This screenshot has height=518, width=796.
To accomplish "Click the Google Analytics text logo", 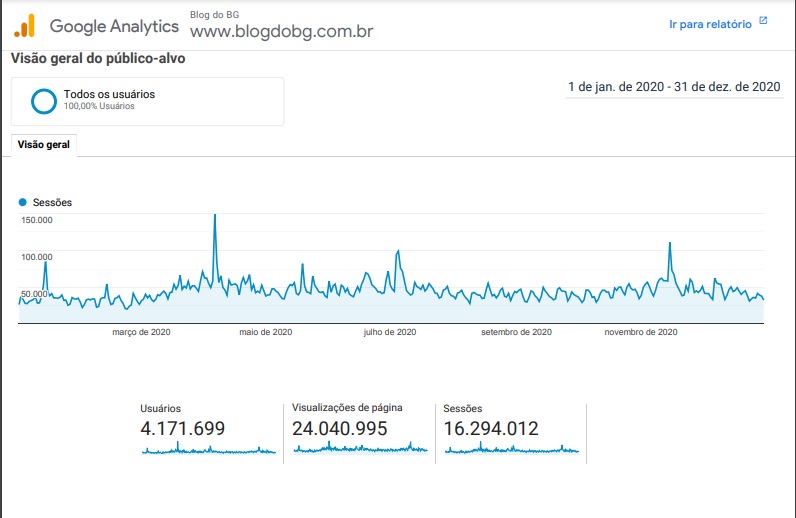I will (x=114, y=26).
